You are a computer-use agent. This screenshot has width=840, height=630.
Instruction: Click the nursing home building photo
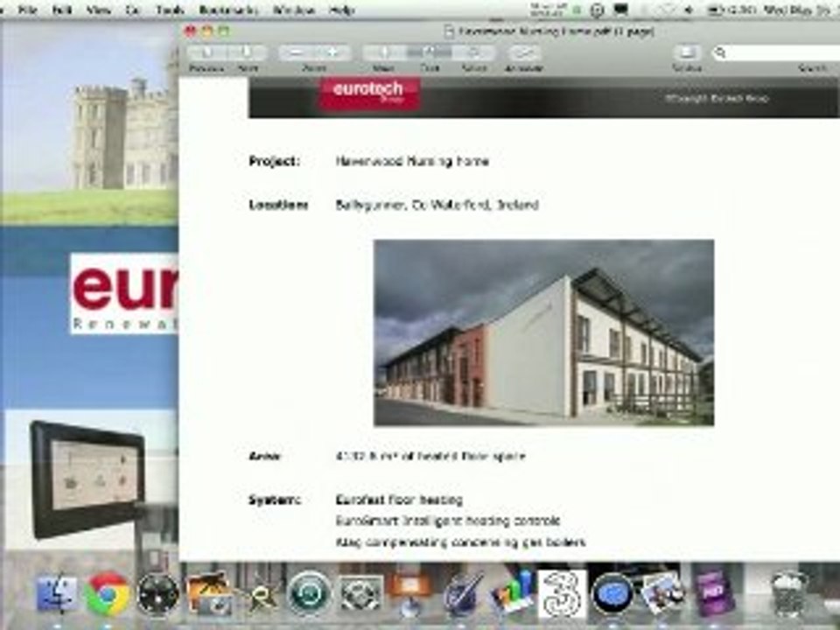(543, 332)
